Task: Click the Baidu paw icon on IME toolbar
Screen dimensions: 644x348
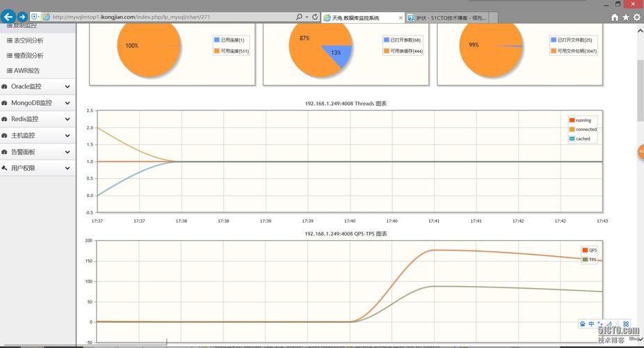Action: coord(582,324)
